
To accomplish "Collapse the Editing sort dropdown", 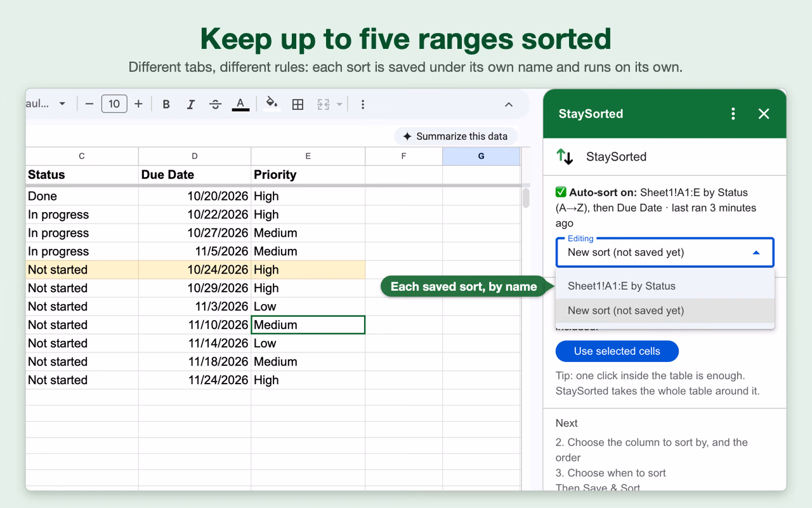I will tap(756, 252).
